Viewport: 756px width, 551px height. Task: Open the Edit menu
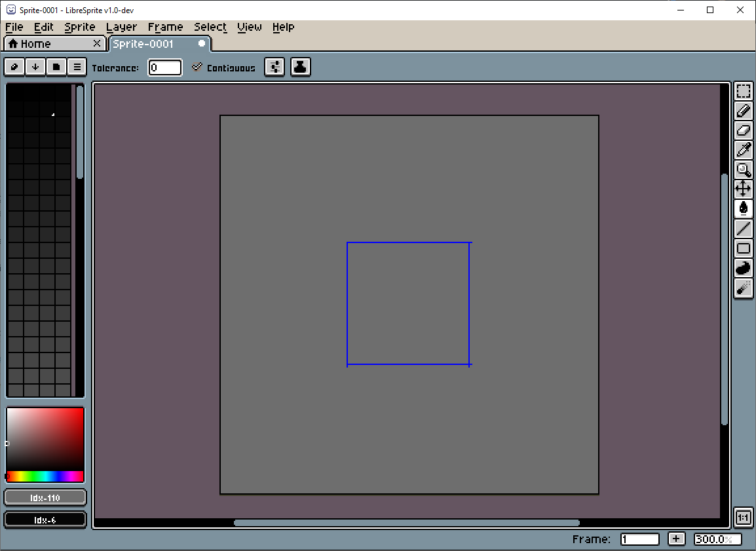coord(43,27)
